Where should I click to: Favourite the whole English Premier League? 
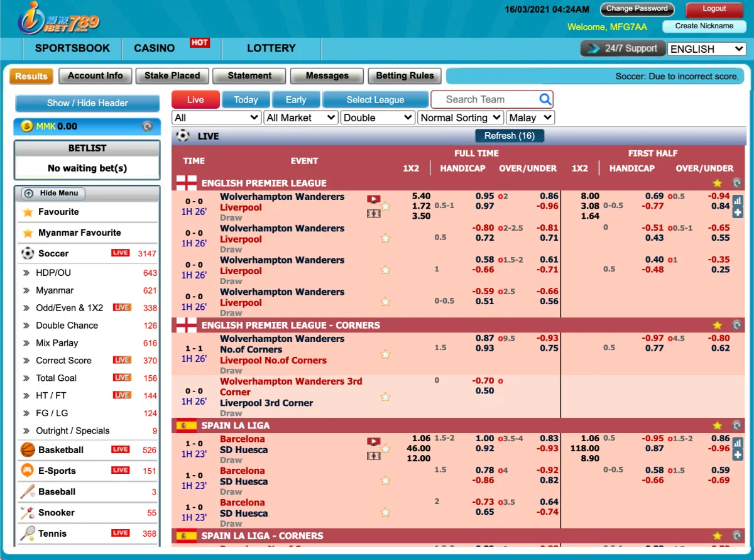pyautogui.click(x=718, y=184)
